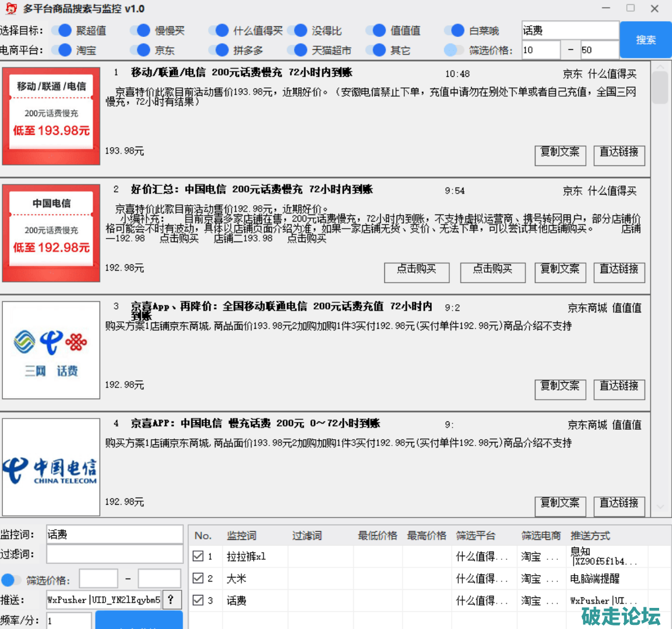Click the red 低至193.98元 product image
Screen dimensions: 672x629
click(51, 115)
